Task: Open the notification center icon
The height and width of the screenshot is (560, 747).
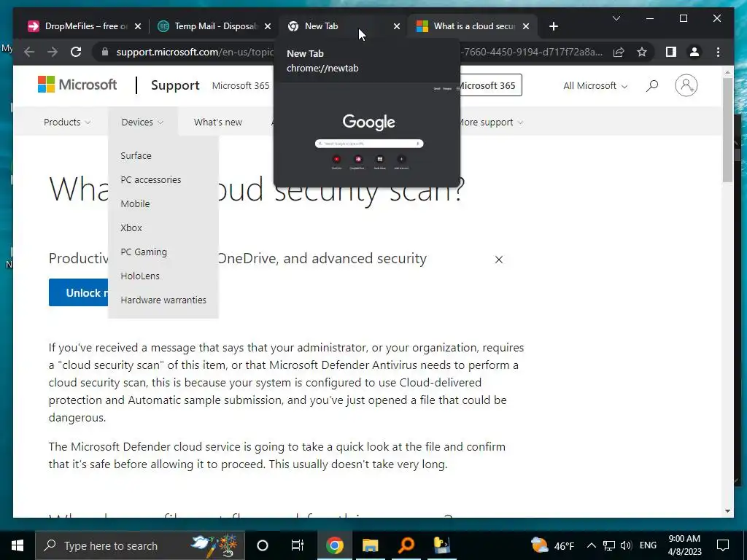Action: click(723, 545)
